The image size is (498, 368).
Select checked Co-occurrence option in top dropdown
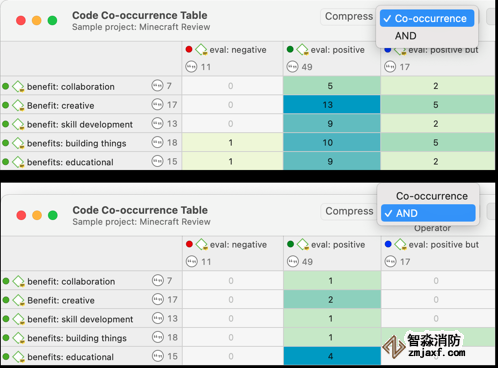click(427, 18)
